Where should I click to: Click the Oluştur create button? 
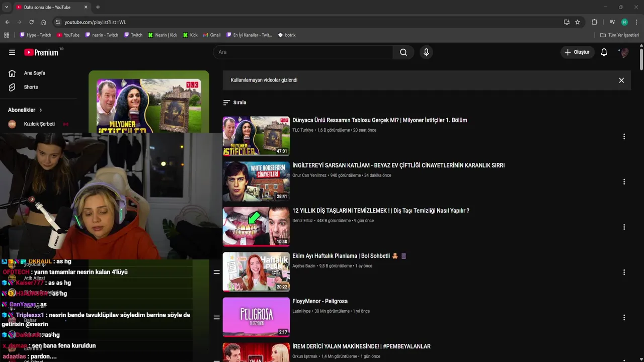(x=578, y=52)
